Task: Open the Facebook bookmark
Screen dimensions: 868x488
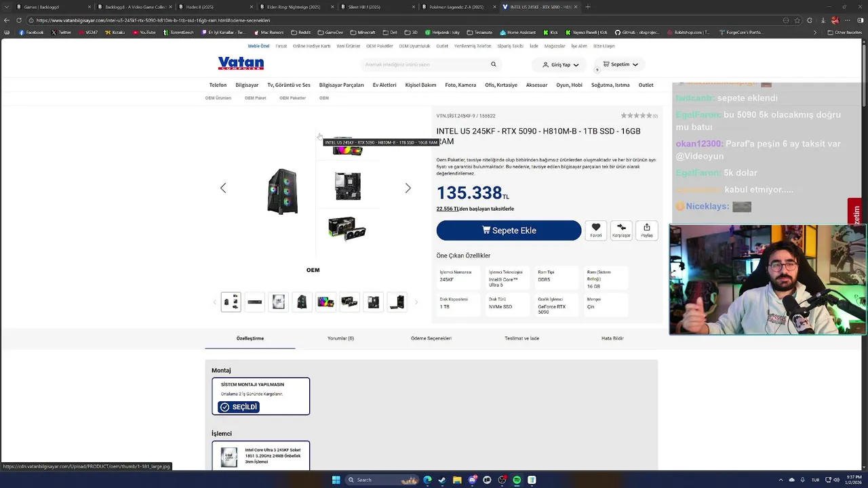Action: (x=31, y=32)
